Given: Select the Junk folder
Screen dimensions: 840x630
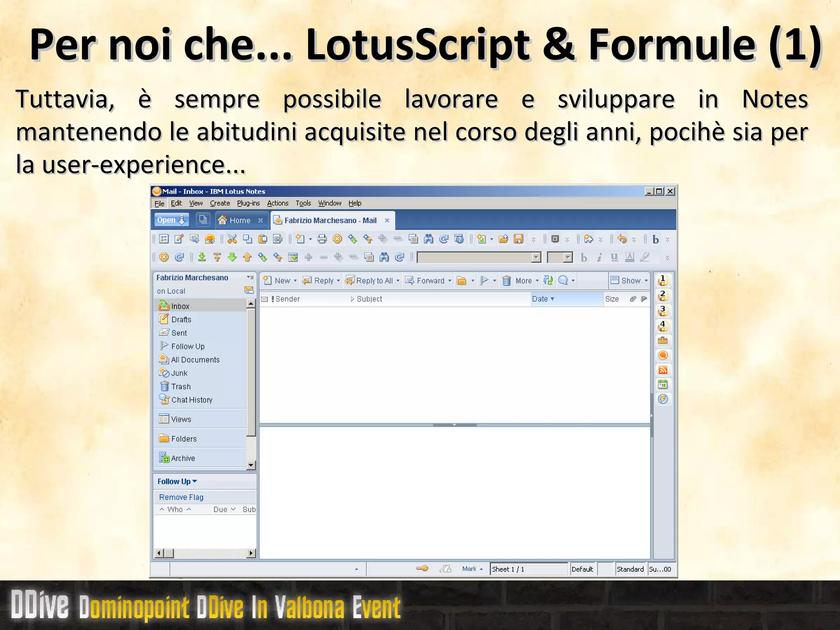Looking at the screenshot, I should pos(179,373).
